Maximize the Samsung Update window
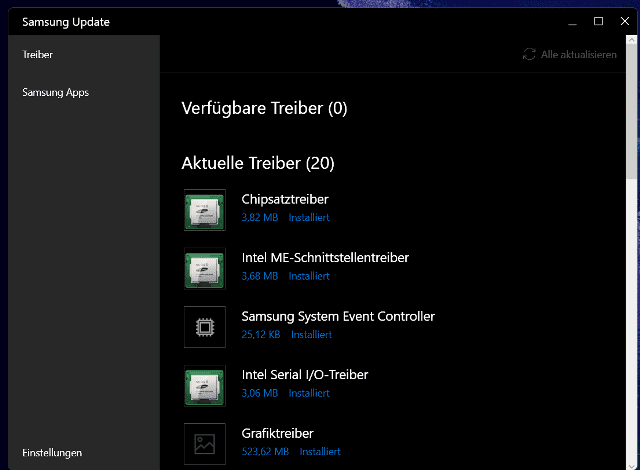Viewport: 640px width, 470px height. coord(598,21)
